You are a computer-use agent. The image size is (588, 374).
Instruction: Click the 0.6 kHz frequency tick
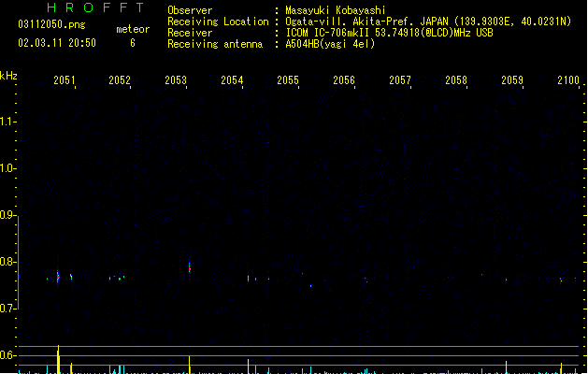(x=7, y=355)
